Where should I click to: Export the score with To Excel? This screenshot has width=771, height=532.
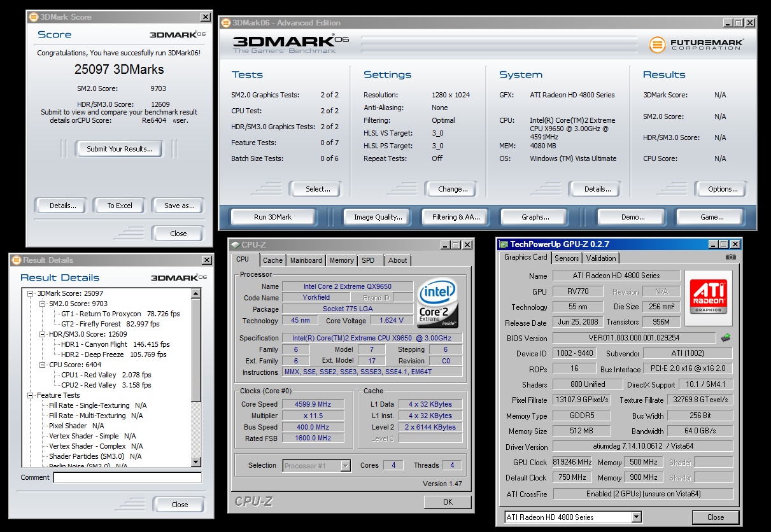pos(119,206)
